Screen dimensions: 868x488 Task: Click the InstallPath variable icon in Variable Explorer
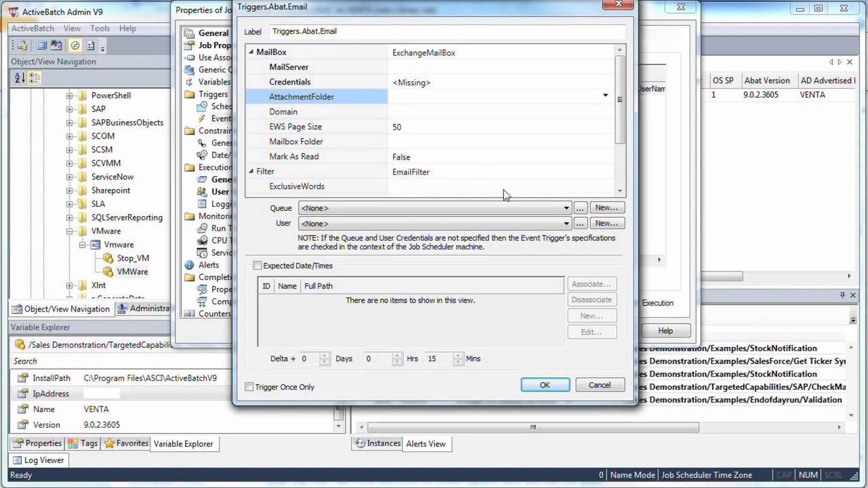click(x=23, y=378)
